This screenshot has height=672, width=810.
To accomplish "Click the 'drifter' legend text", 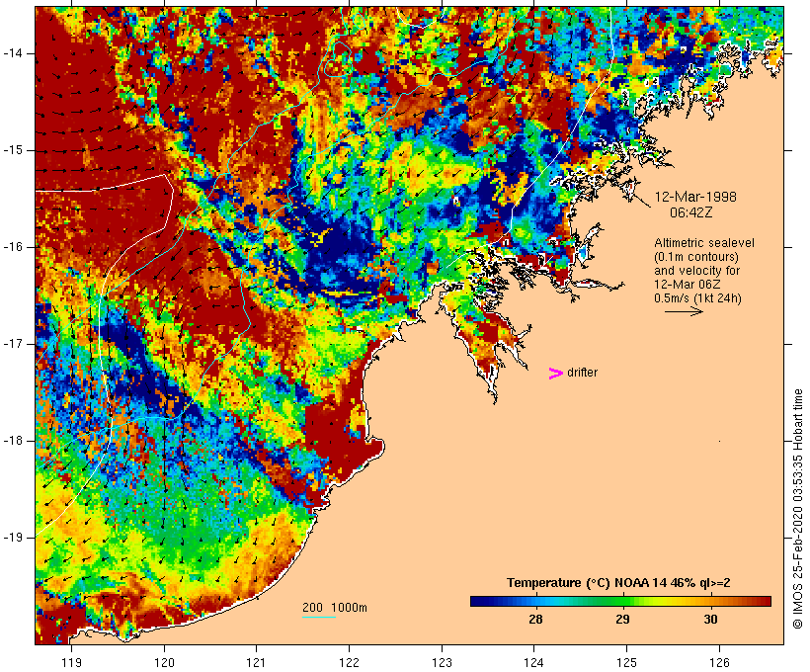I will click(x=582, y=373).
